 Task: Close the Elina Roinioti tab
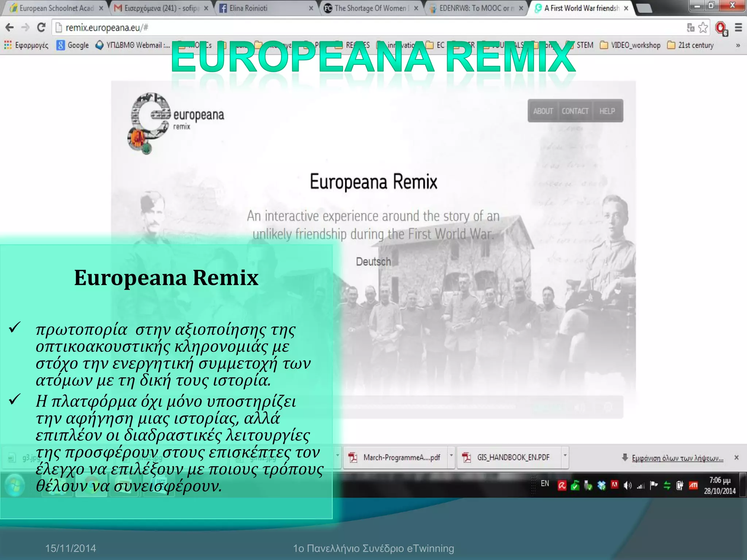pyautogui.click(x=311, y=8)
